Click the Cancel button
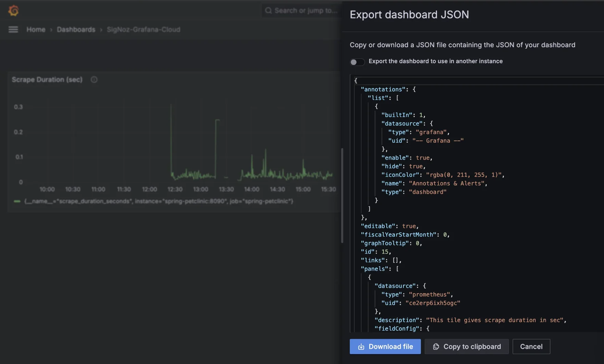Viewport: 604px width, 364px height. [531, 347]
